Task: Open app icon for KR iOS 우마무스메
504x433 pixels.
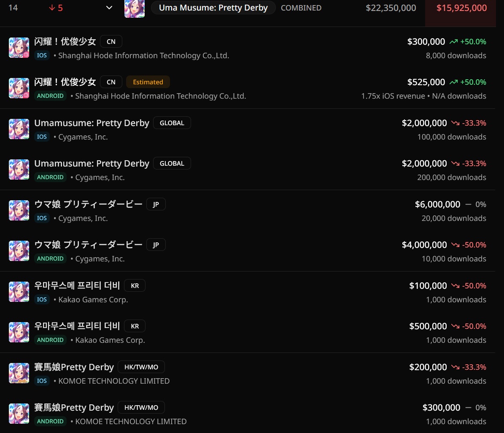Action: (19, 292)
